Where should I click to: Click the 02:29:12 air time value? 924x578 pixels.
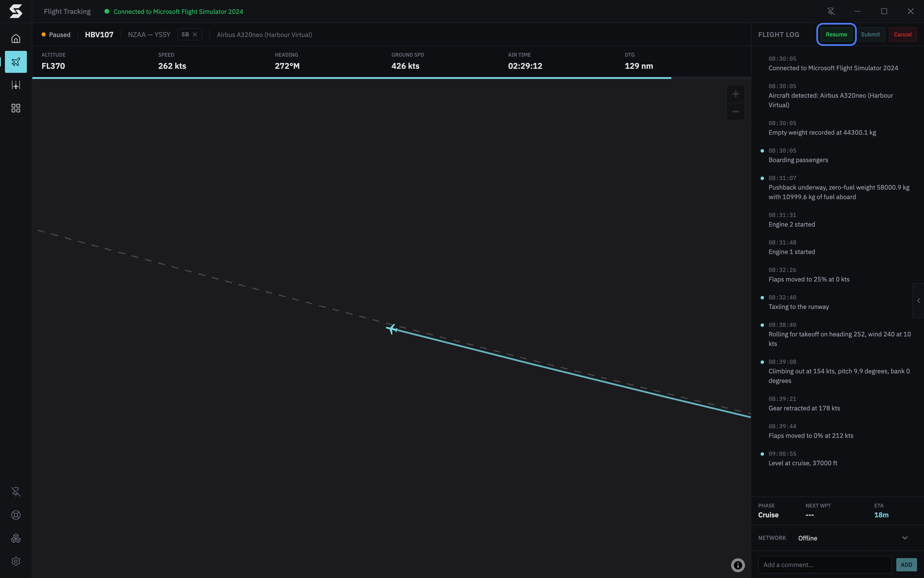525,66
